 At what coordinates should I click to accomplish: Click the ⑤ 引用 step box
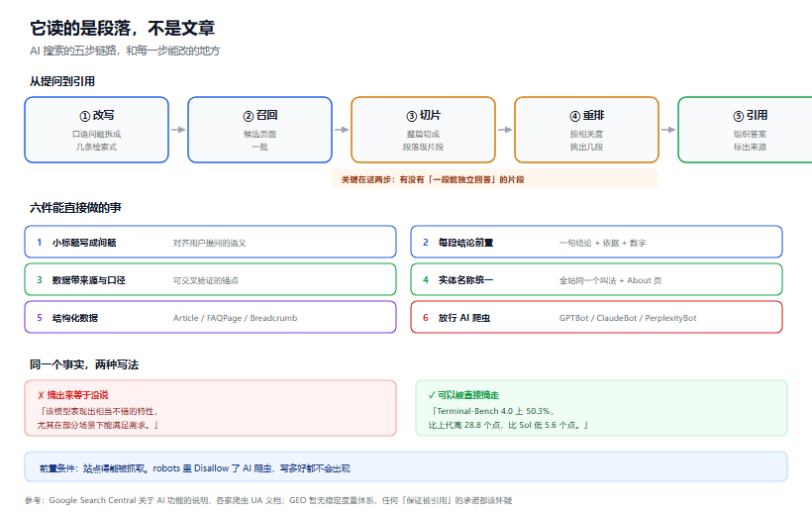746,130
